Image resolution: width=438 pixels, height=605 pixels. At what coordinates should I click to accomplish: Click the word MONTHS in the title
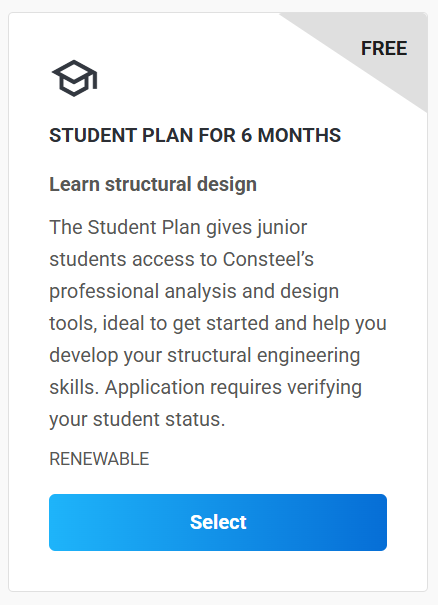(299, 135)
